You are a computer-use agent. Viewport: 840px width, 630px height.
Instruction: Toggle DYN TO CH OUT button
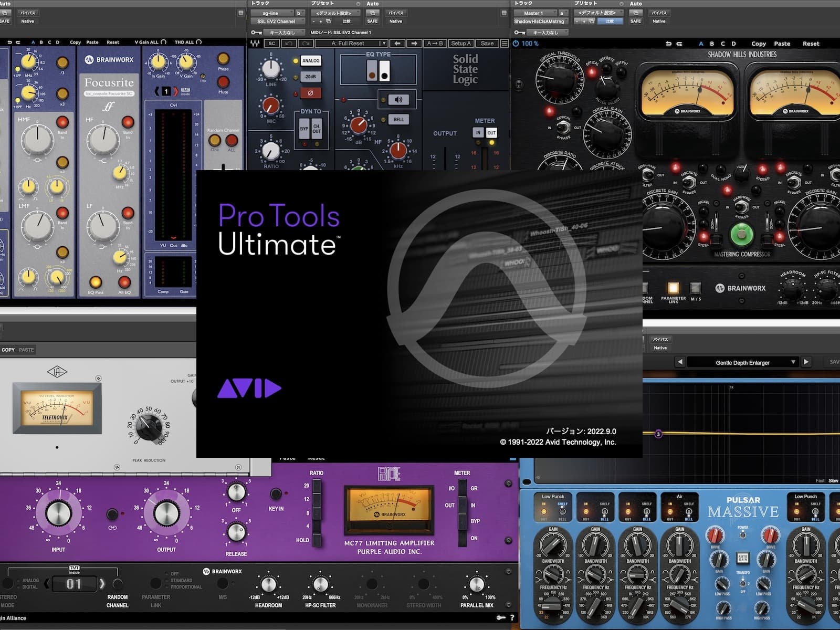[x=317, y=129]
